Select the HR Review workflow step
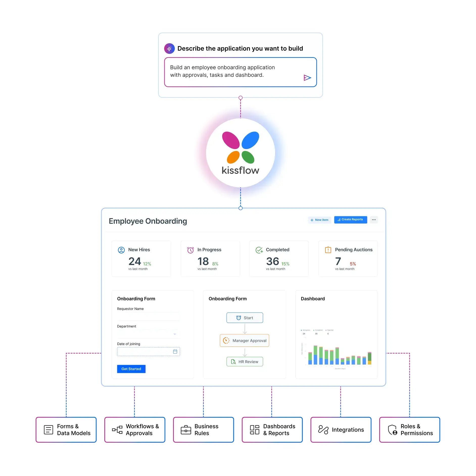The image size is (476, 476). tap(245, 362)
